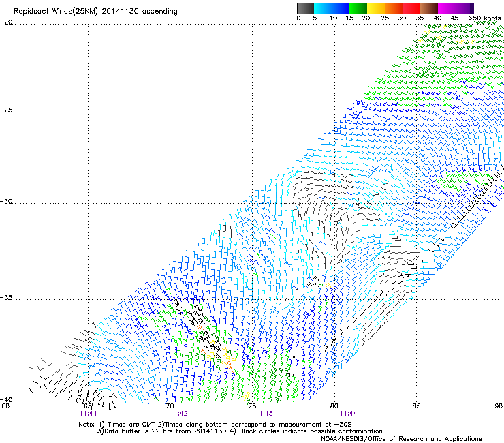Click the magenta 40-45 knots color swatch

pos(447,8)
